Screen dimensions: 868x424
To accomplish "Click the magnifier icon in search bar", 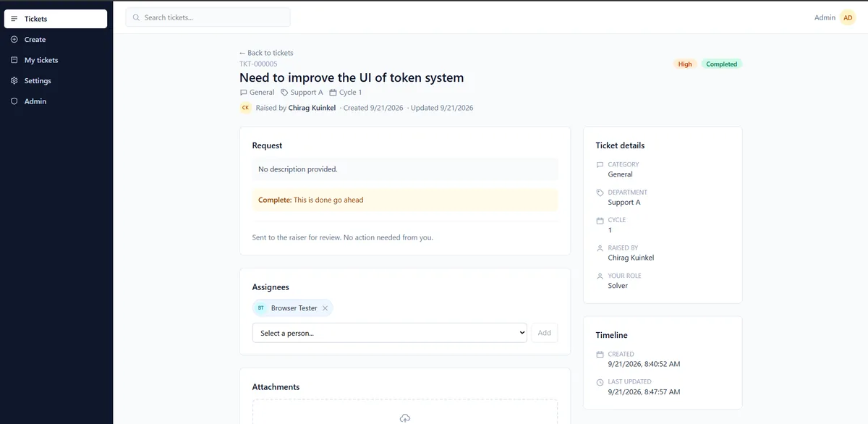I will point(135,17).
